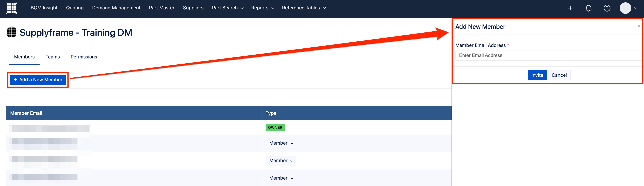
Task: Expand the Reference Tables dropdown menu
Action: (304, 8)
